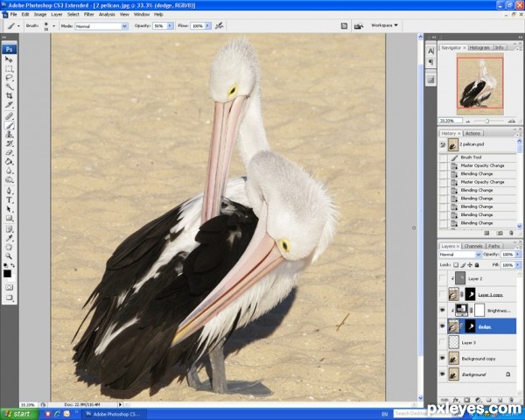Switch to the Actions tab
The height and width of the screenshot is (420, 525).
tap(472, 133)
